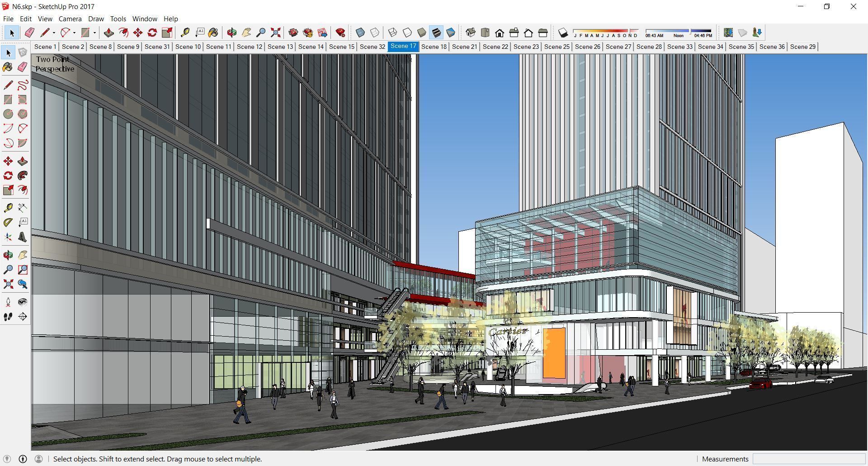Open the Extension Manager ruby icon
The image size is (868, 466).
(x=340, y=33)
